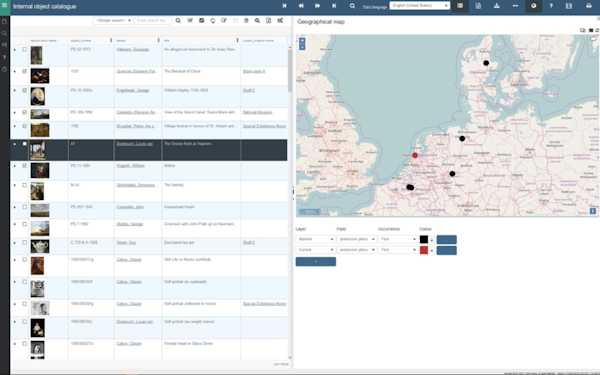Open the creator column menu
Image resolution: width=600 pixels, height=375 pixels.
(x=159, y=40)
